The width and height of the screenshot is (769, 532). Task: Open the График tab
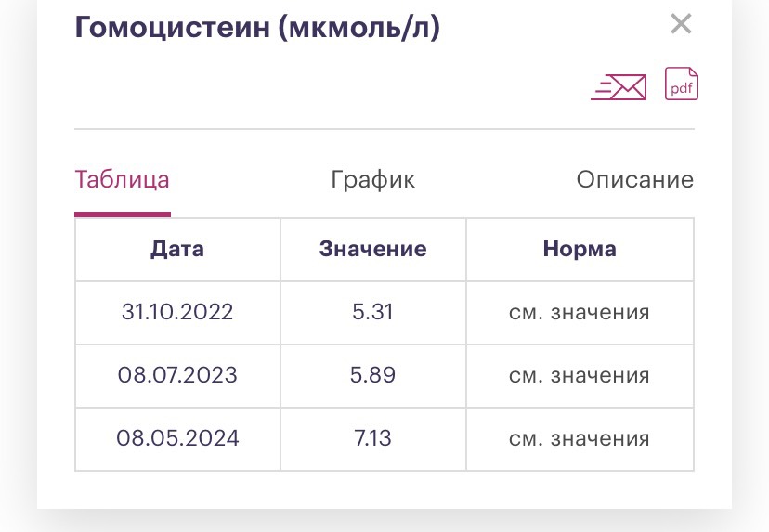point(372,179)
